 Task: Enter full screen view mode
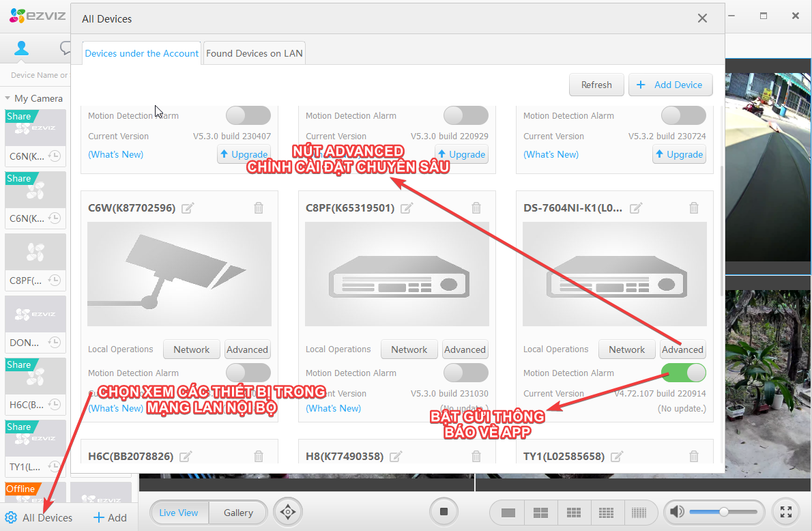(786, 512)
